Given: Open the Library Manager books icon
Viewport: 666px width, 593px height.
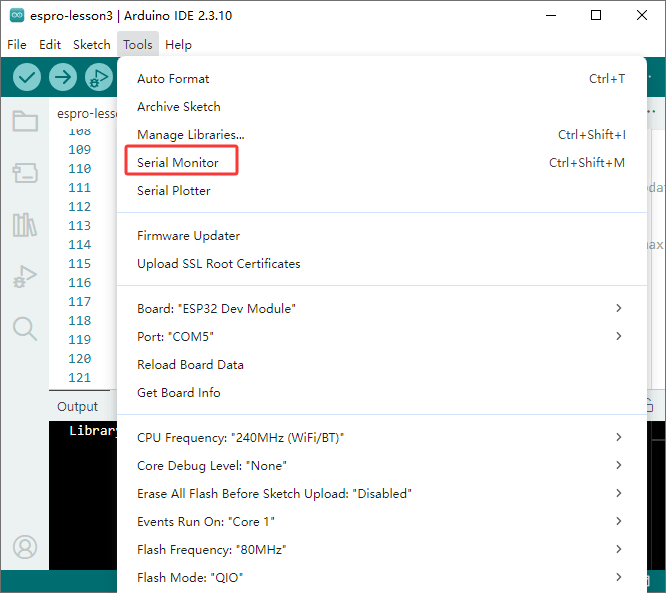Looking at the screenshot, I should click(x=25, y=225).
